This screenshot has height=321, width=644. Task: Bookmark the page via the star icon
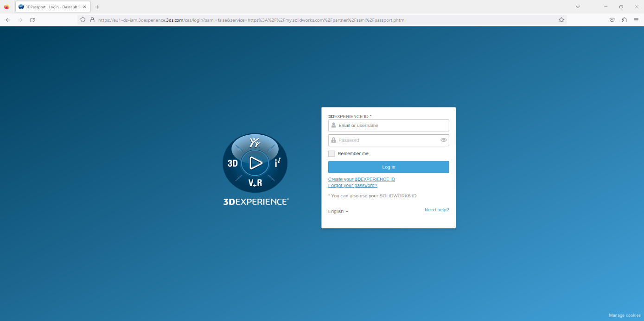pyautogui.click(x=561, y=20)
